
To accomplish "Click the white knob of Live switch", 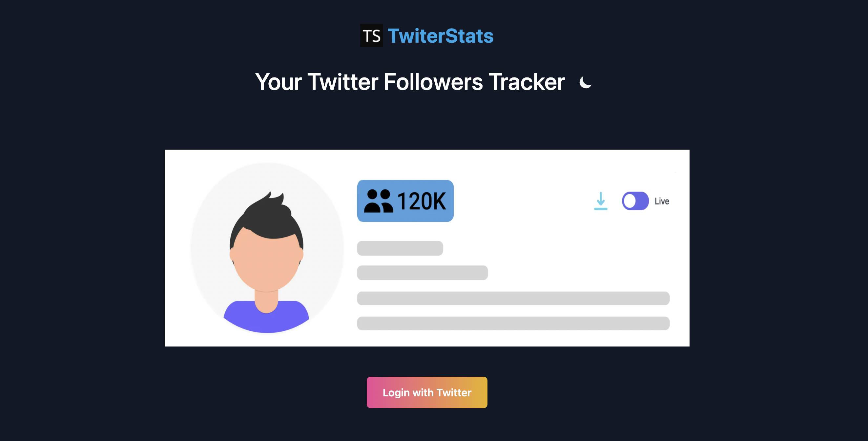I will [x=630, y=201].
